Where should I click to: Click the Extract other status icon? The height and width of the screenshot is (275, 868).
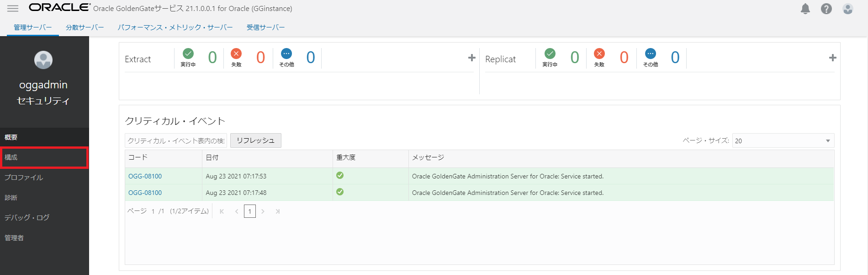(x=286, y=54)
